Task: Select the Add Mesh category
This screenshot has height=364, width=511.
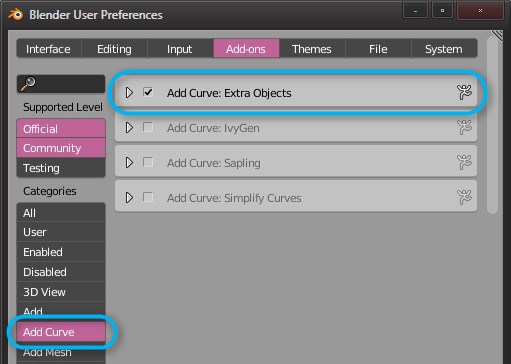Action: 61,352
